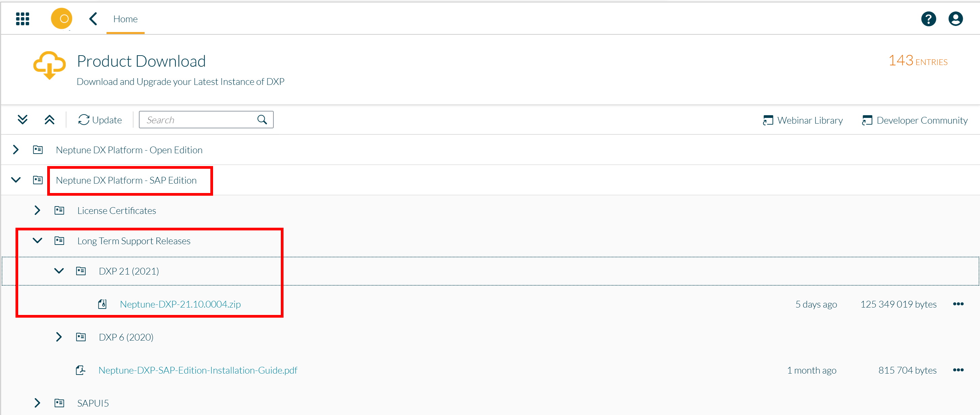
Task: Expand the Neptune DX Platform - Open Edition row
Action: pos(17,150)
